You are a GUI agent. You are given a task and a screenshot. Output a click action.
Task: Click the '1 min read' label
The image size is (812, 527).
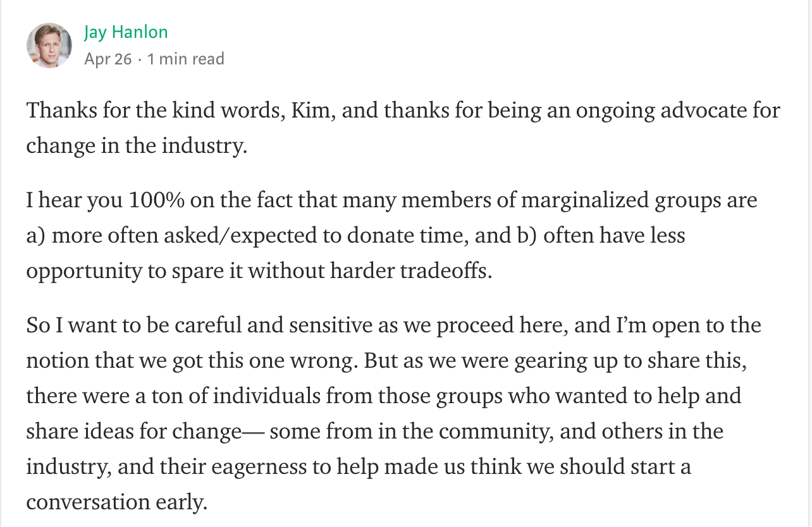[186, 59]
